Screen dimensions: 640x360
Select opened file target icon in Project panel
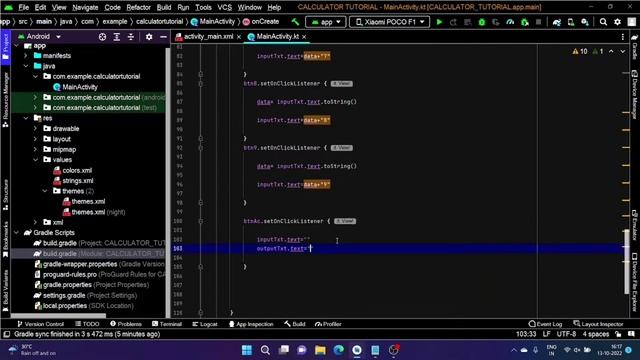[102, 37]
